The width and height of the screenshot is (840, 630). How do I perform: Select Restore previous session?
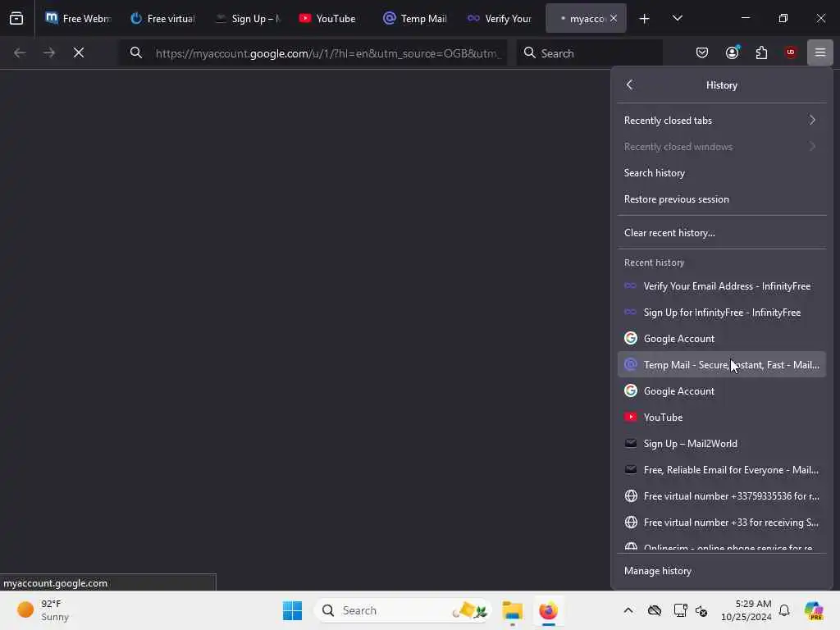[722, 199]
